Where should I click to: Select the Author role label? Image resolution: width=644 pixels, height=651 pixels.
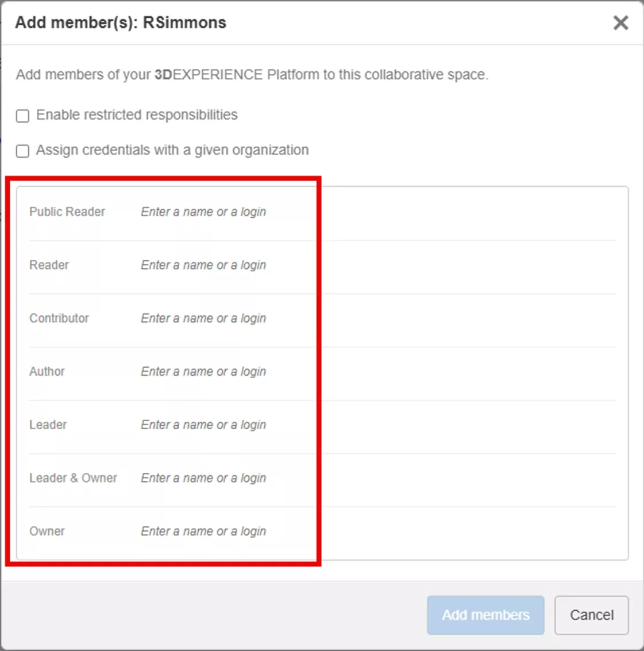(x=47, y=372)
